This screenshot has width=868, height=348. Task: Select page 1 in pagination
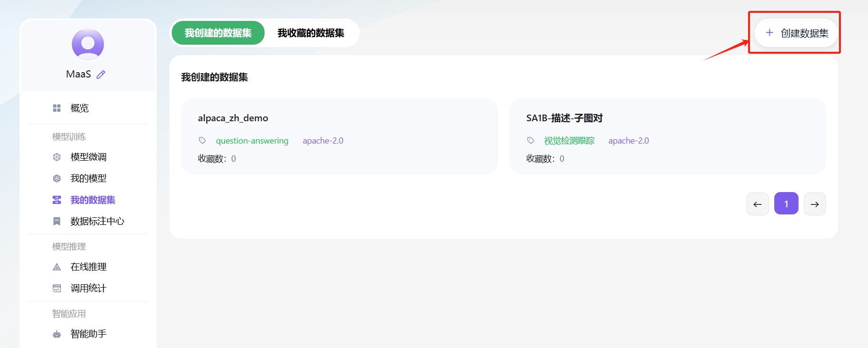point(786,204)
